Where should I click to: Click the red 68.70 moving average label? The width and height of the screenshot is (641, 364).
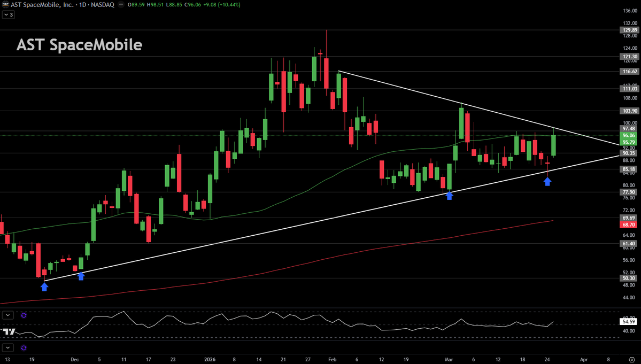pyautogui.click(x=629, y=224)
